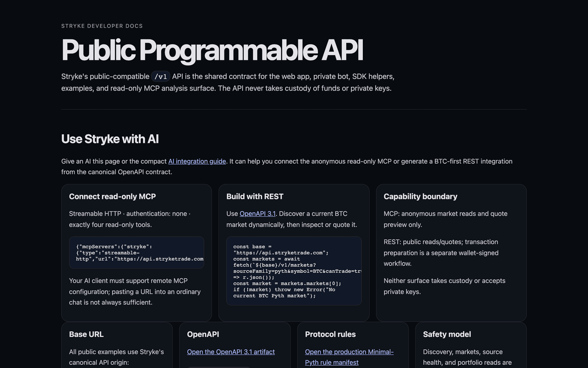Click the Use Stryke with AI heading
Screen dimensions: 588x368
point(110,139)
